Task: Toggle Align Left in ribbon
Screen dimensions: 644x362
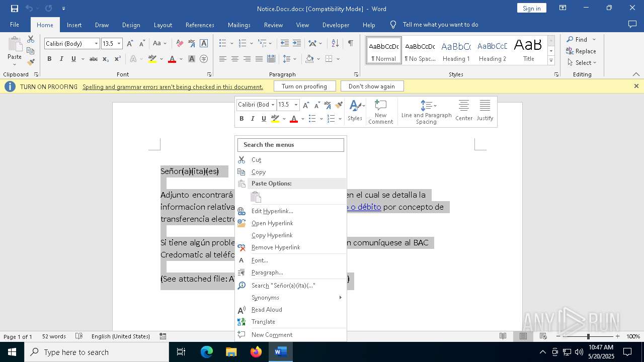Action: pyautogui.click(x=222, y=59)
